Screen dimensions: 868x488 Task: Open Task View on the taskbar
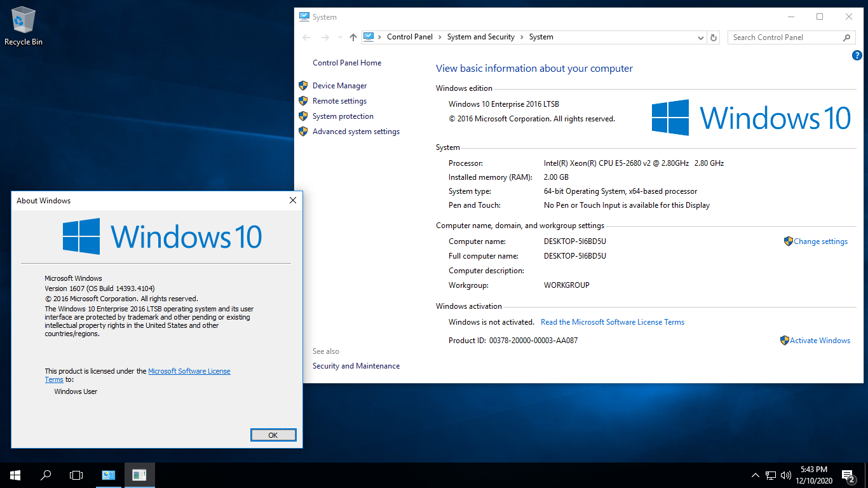point(76,475)
